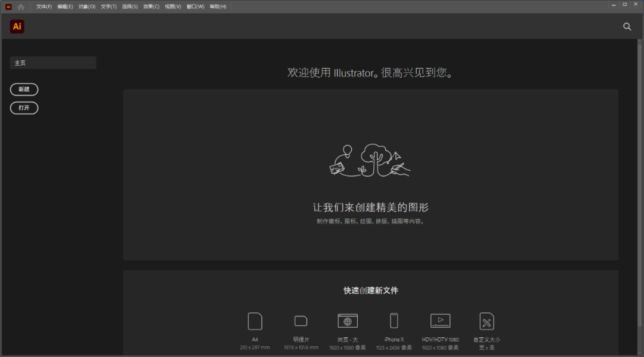
Task: Select the 主页 (Home) sidebar tab
Action: coord(53,63)
